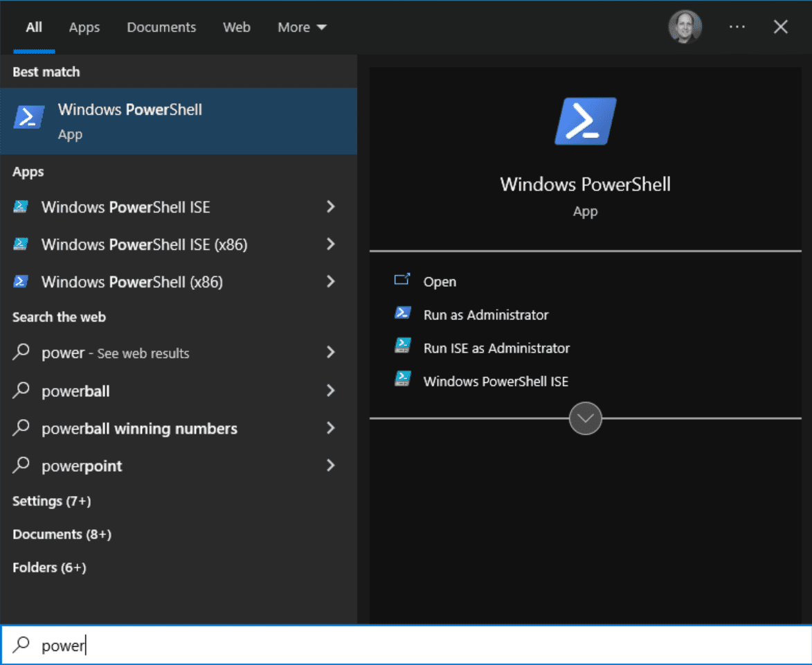Image resolution: width=812 pixels, height=665 pixels.
Task: Open the Windows PowerShell (x86) result
Action: [x=179, y=281]
